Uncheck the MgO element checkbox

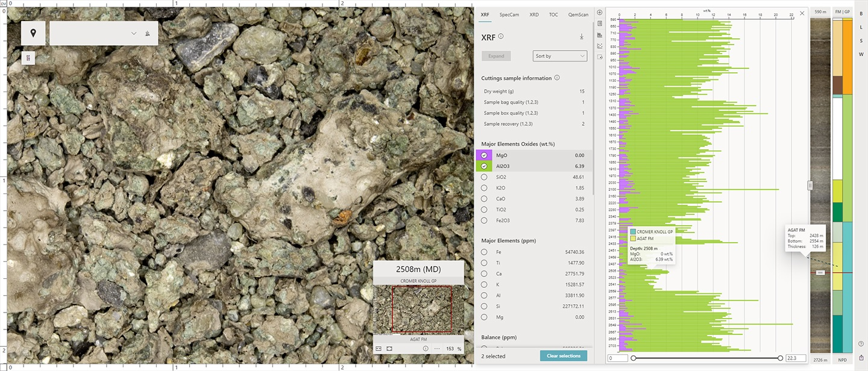click(x=484, y=155)
